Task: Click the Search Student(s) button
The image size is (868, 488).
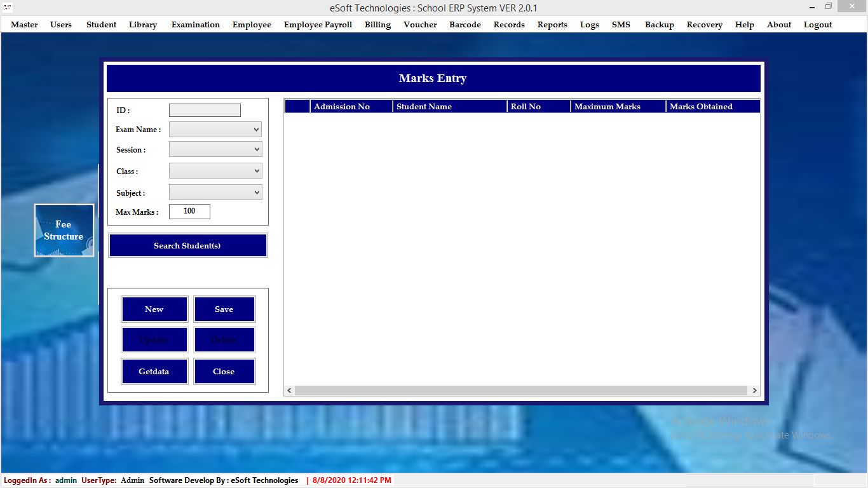Action: click(187, 245)
